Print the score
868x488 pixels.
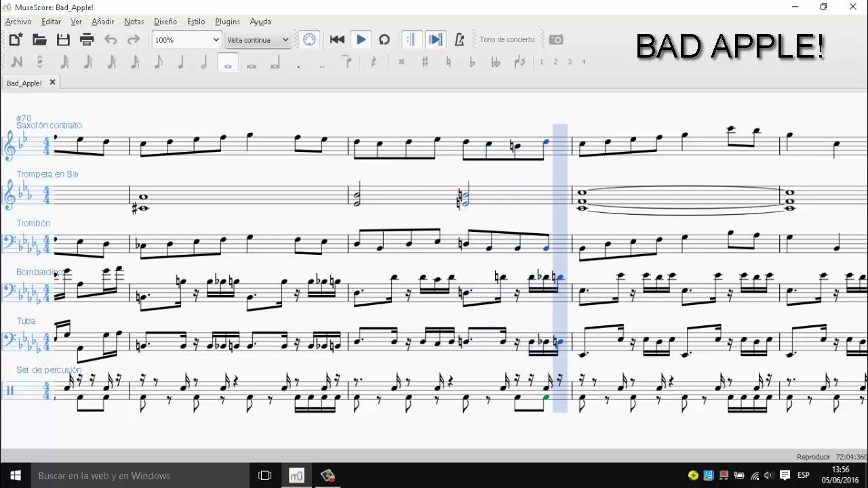tap(87, 39)
